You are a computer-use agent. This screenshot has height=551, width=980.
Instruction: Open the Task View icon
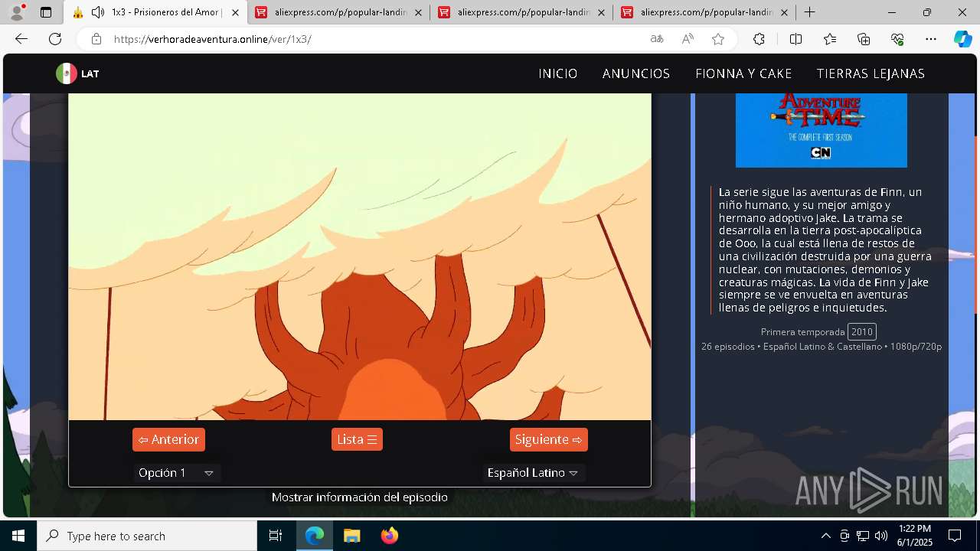click(276, 536)
